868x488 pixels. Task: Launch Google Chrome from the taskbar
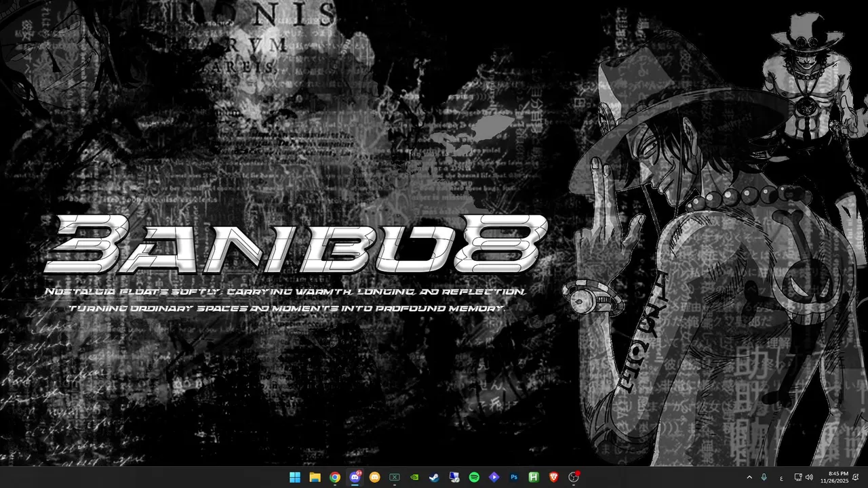tap(335, 477)
